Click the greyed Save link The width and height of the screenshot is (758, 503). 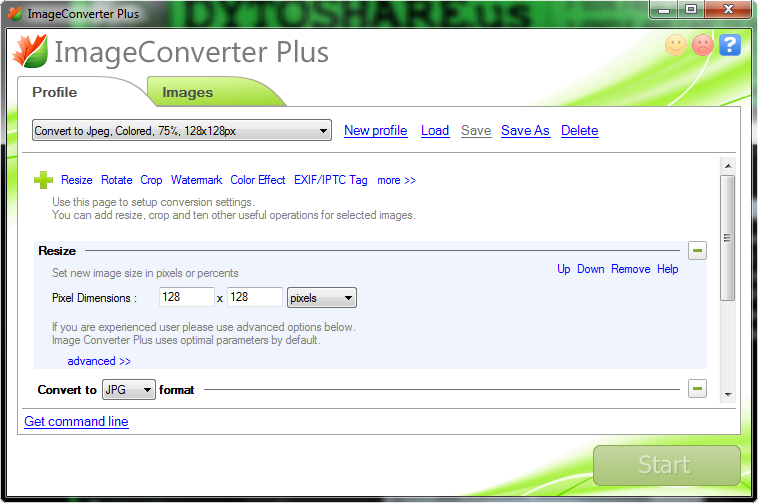tap(476, 130)
